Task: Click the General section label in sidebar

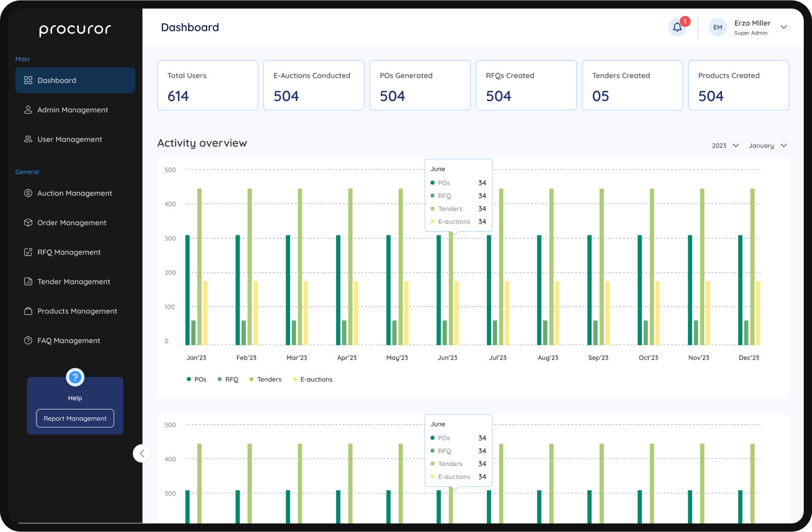Action: pyautogui.click(x=27, y=172)
